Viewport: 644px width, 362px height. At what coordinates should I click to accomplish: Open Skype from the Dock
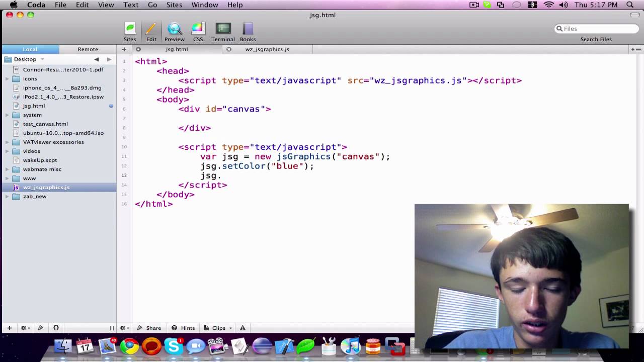pyautogui.click(x=174, y=346)
